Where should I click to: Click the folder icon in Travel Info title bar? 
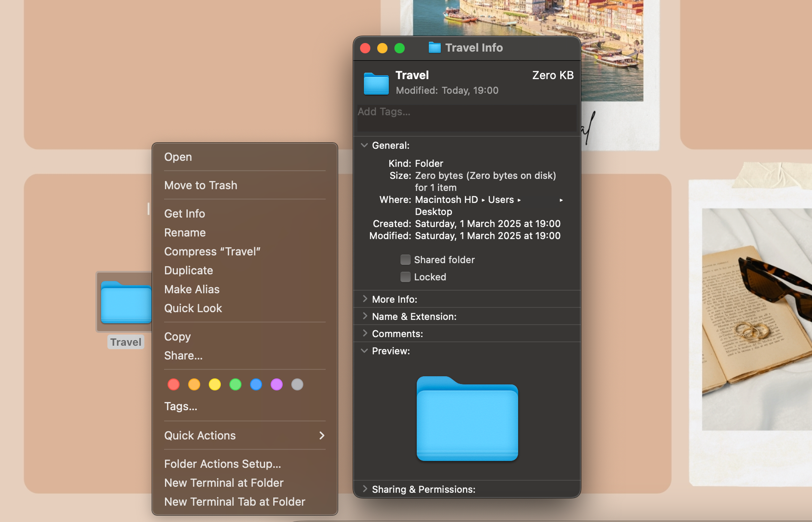coord(434,48)
